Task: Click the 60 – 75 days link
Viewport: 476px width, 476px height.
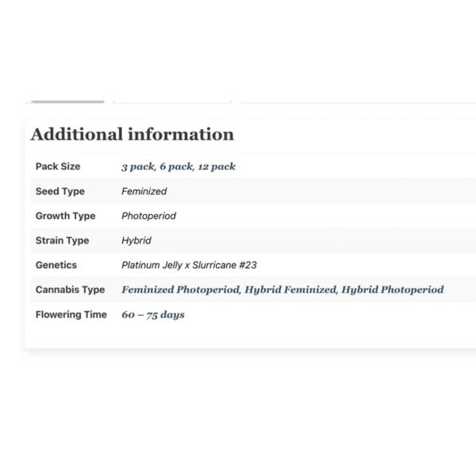Action: 153,314
